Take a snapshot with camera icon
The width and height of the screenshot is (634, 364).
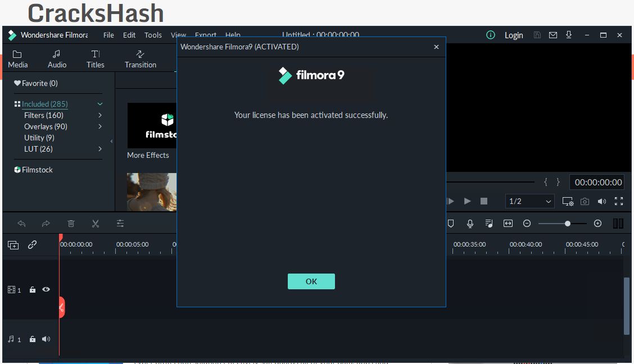click(x=585, y=201)
